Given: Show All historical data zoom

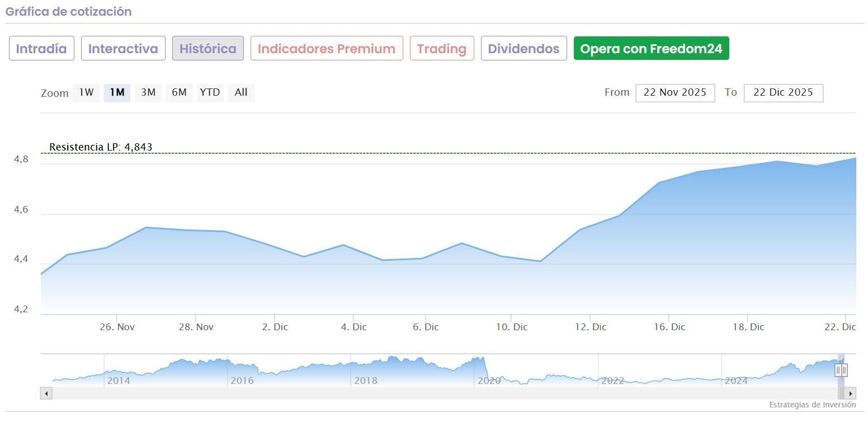Looking at the screenshot, I should pyautogui.click(x=241, y=92).
